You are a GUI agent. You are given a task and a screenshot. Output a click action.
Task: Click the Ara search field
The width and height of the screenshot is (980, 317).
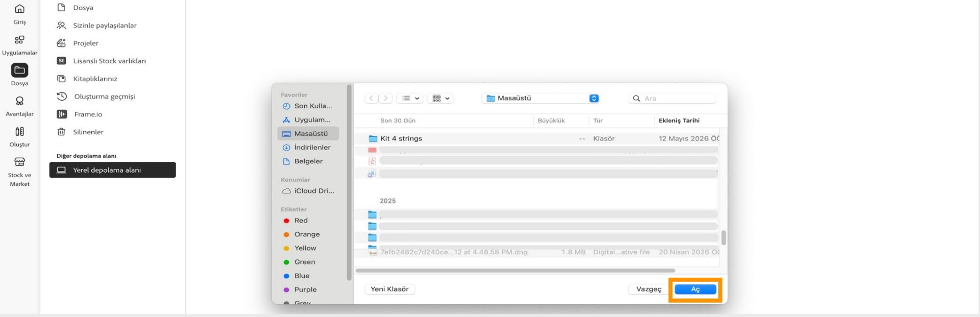point(672,98)
